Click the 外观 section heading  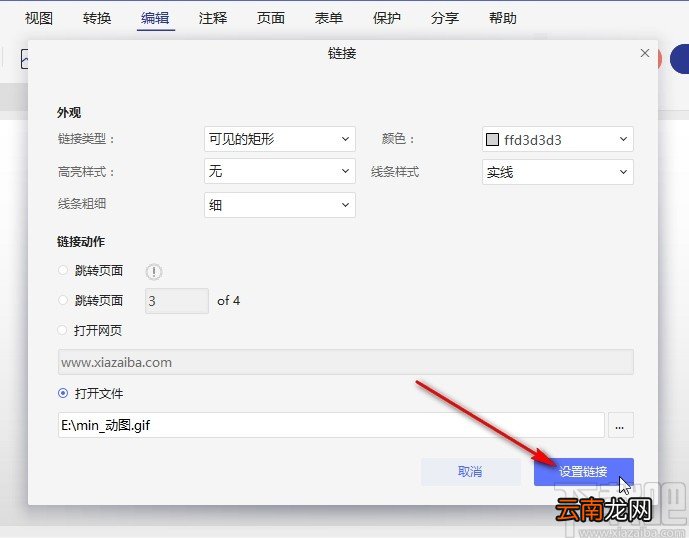pos(69,113)
